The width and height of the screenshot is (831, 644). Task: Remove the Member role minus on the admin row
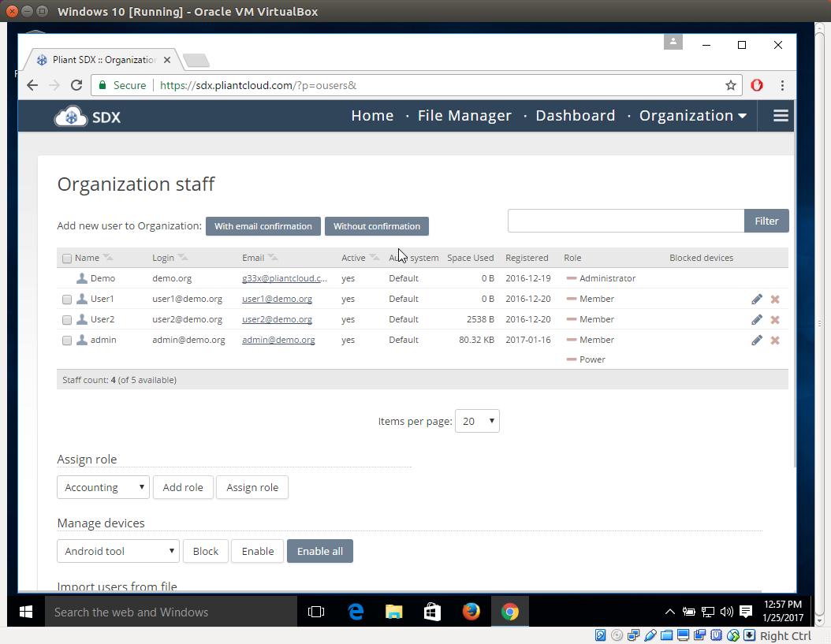point(572,340)
